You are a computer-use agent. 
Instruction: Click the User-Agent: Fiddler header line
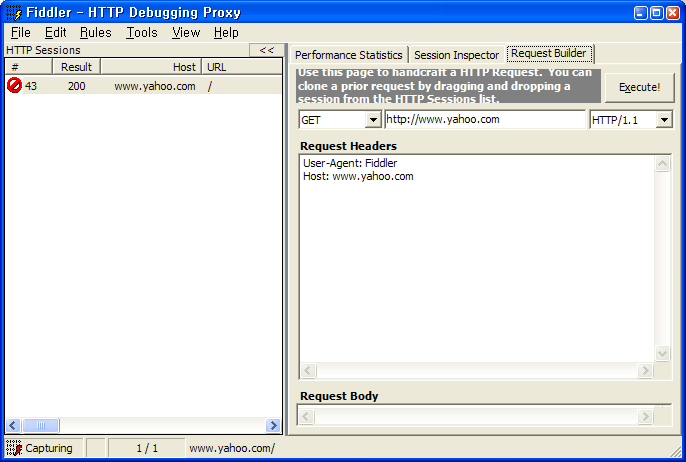click(x=350, y=163)
